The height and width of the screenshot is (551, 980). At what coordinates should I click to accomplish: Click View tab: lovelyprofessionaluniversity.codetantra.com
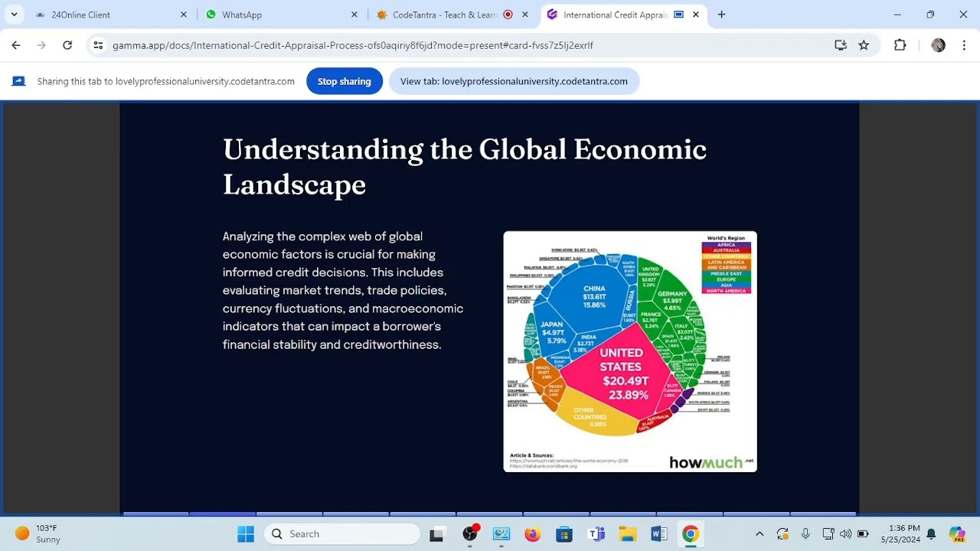[514, 81]
